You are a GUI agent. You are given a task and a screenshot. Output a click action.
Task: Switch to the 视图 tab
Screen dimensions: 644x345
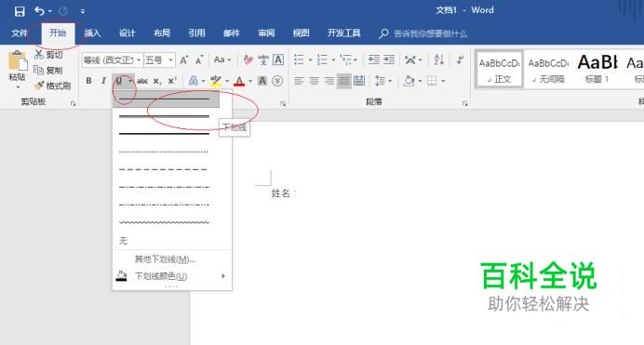(301, 33)
